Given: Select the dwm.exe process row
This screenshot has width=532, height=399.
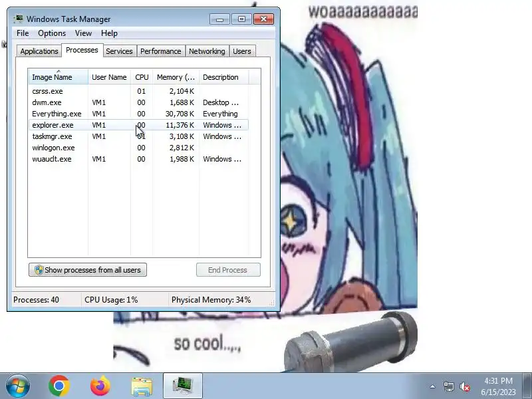Looking at the screenshot, I should [139, 102].
